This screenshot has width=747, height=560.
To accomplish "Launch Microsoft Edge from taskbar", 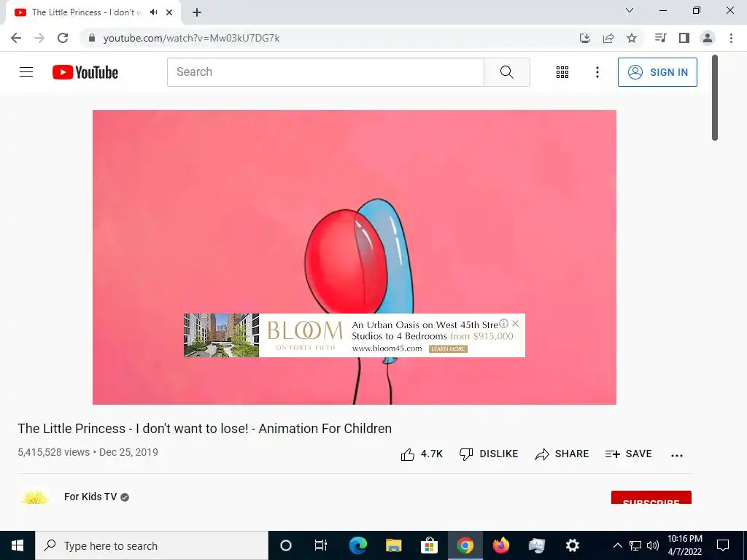I will [x=357, y=545].
